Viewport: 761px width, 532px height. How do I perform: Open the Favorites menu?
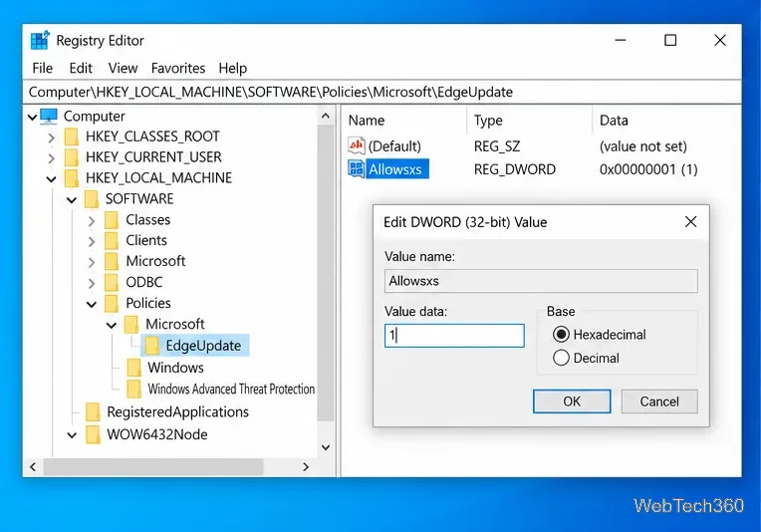pos(178,68)
